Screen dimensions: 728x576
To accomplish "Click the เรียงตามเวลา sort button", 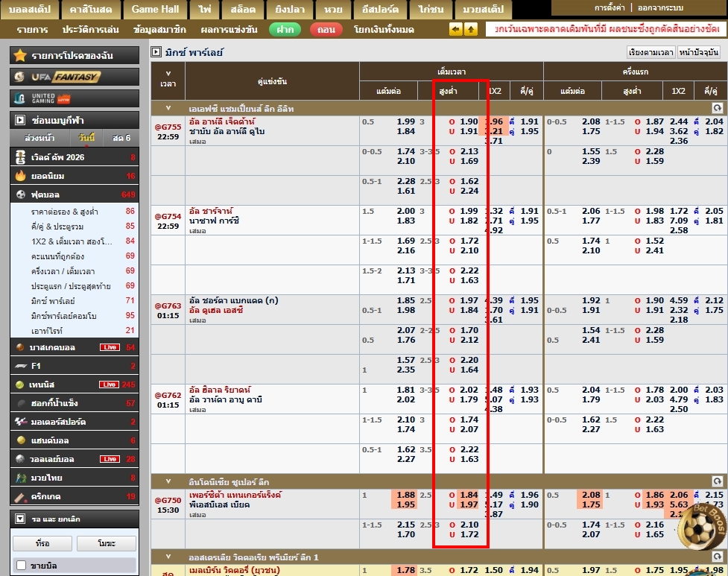I will click(x=651, y=52).
